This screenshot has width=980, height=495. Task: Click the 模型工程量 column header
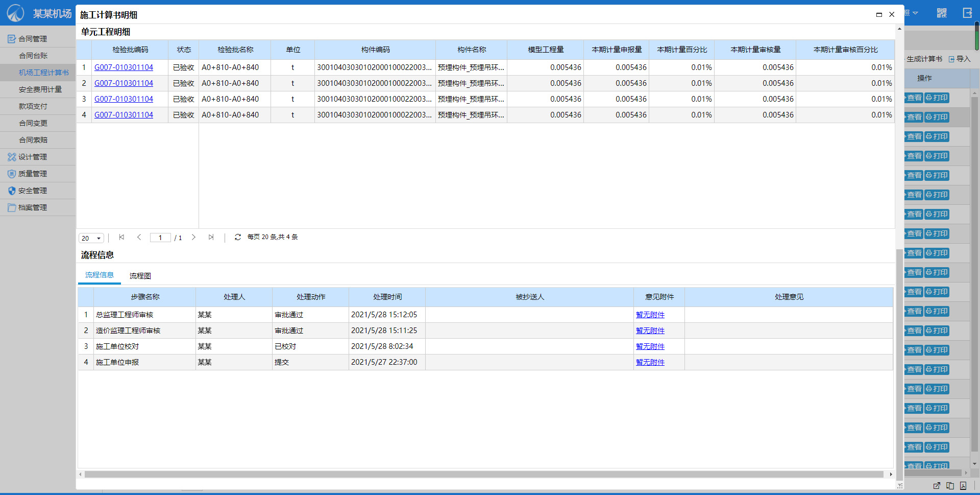click(546, 50)
